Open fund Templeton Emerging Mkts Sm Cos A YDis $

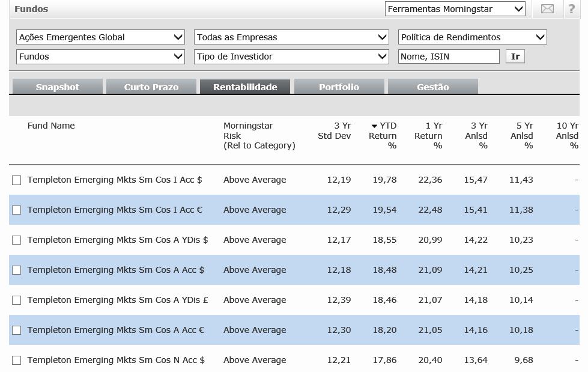tap(118, 240)
